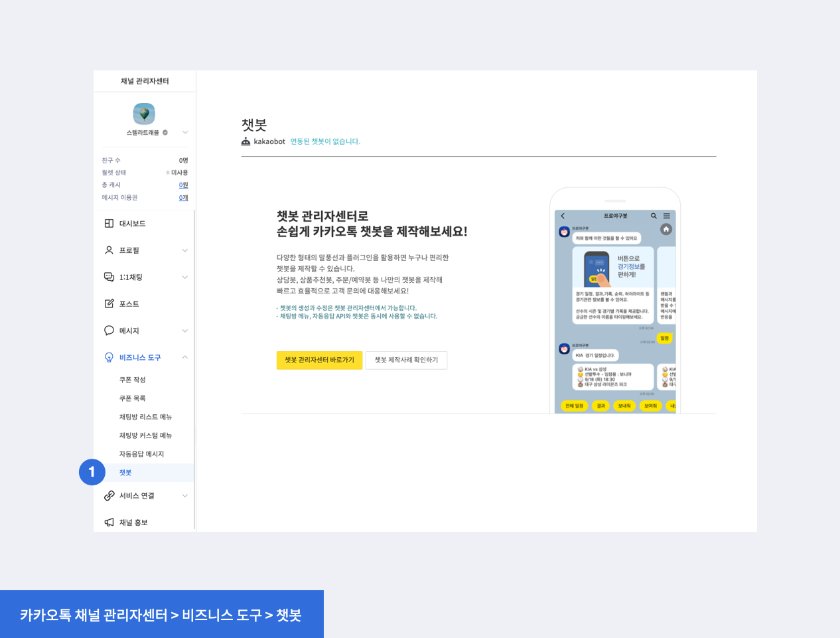This screenshot has height=638, width=840.
Task: Click the home icon in phone preview
Action: click(666, 229)
